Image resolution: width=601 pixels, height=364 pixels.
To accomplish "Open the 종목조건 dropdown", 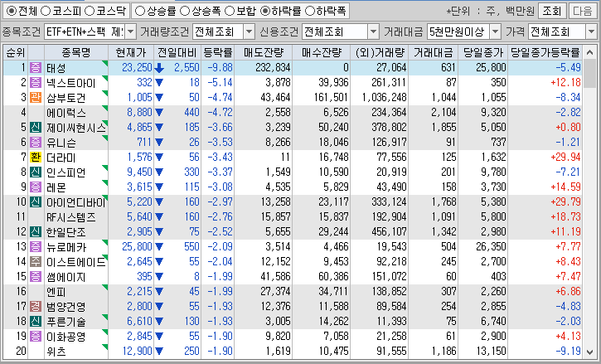I will click(x=131, y=32).
